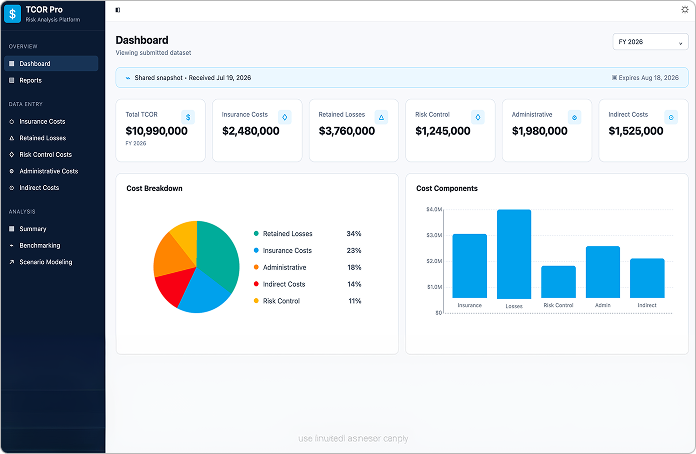The height and width of the screenshot is (454, 696).
Task: Click the triangle icon on Retained Losses card
Action: click(x=381, y=117)
